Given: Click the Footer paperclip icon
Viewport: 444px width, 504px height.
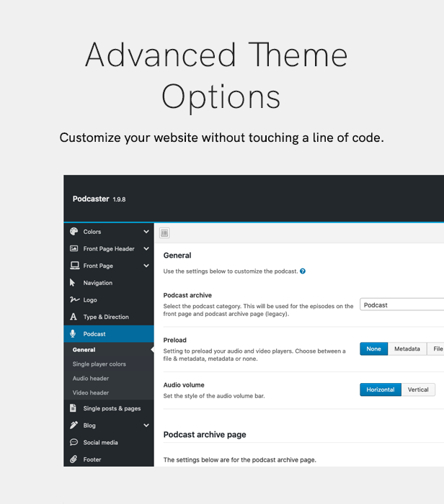Looking at the screenshot, I should 74,459.
